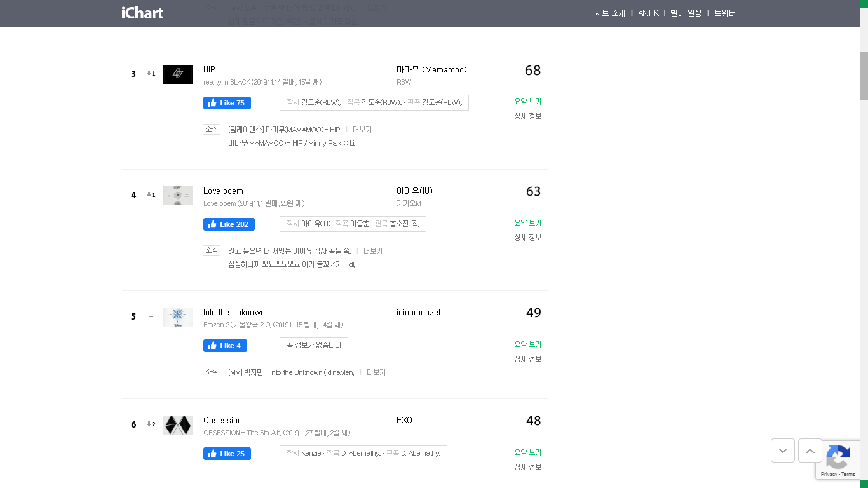Click the reality in BLACK album line
This screenshot has width=868, height=488.
coord(262,82)
